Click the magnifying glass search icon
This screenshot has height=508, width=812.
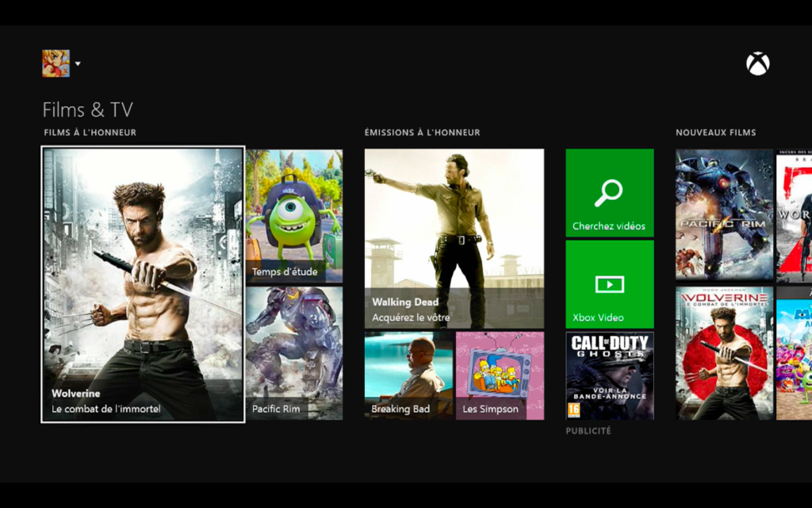(x=608, y=193)
